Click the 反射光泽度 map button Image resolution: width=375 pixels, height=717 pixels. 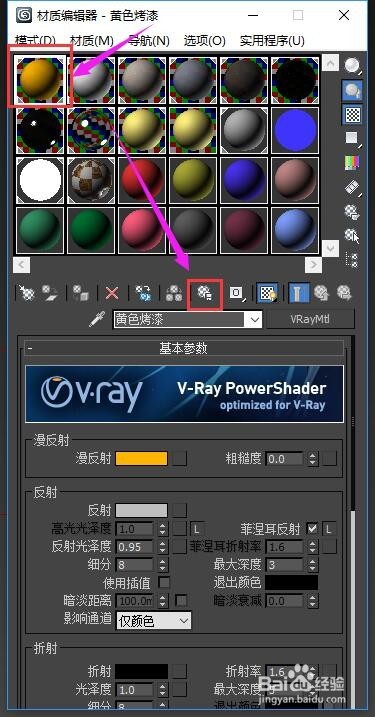180,546
